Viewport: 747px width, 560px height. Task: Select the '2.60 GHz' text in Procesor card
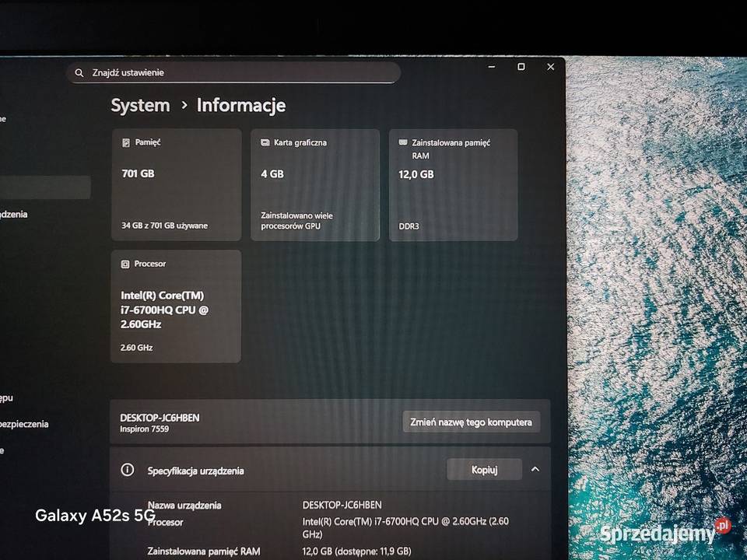tap(136, 348)
